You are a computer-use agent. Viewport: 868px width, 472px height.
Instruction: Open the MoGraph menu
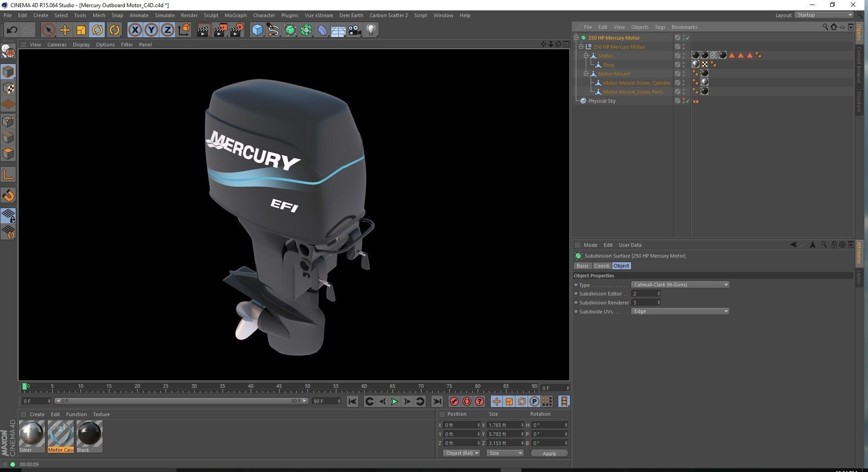(x=235, y=15)
